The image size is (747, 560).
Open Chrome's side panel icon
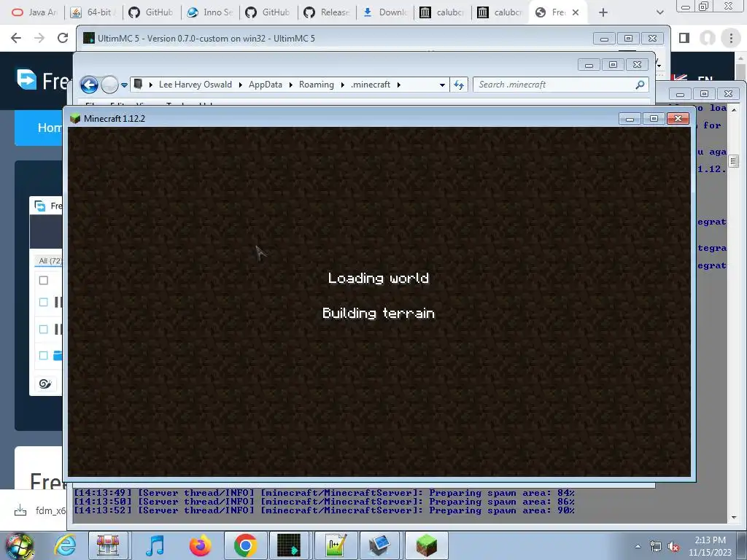click(x=684, y=38)
